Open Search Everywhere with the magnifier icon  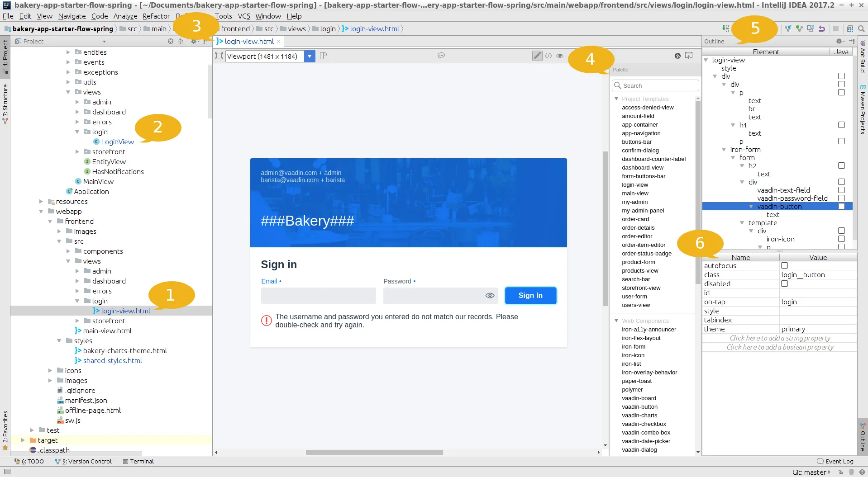[862, 28]
